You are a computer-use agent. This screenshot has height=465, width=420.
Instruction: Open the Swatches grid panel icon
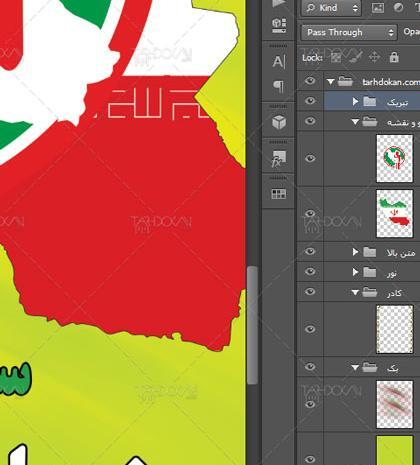pos(279,194)
